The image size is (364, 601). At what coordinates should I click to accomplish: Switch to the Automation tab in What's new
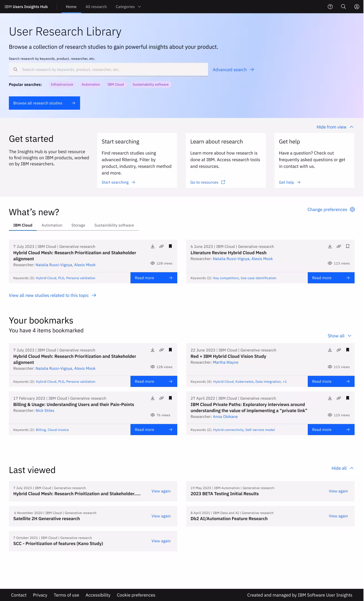(52, 225)
